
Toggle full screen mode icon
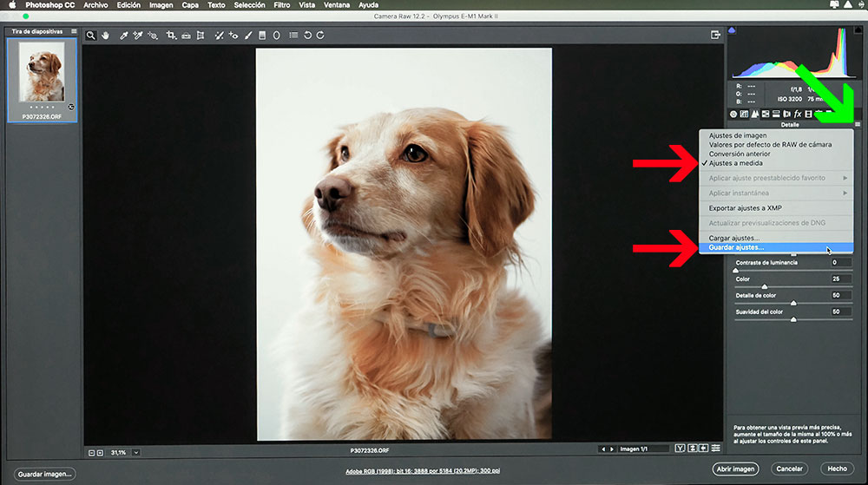click(715, 36)
